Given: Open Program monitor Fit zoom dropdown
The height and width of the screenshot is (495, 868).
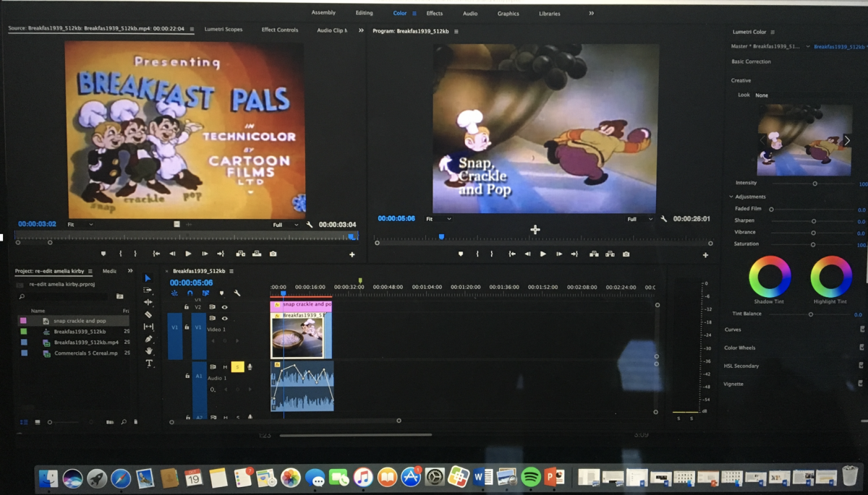Looking at the screenshot, I should click(438, 219).
